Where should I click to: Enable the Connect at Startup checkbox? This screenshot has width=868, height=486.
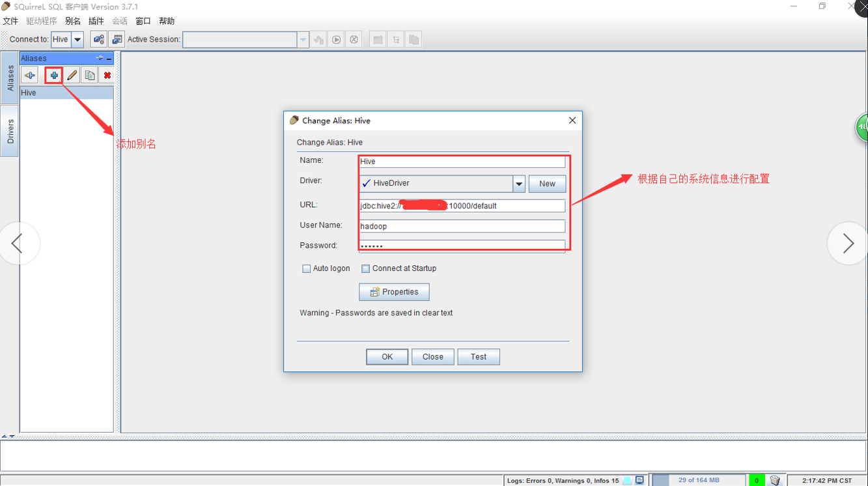[x=365, y=268]
